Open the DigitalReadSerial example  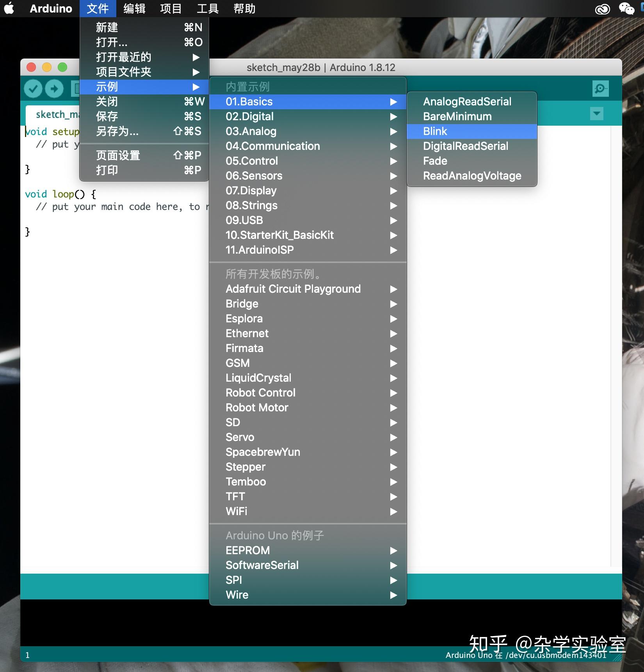(x=472, y=146)
